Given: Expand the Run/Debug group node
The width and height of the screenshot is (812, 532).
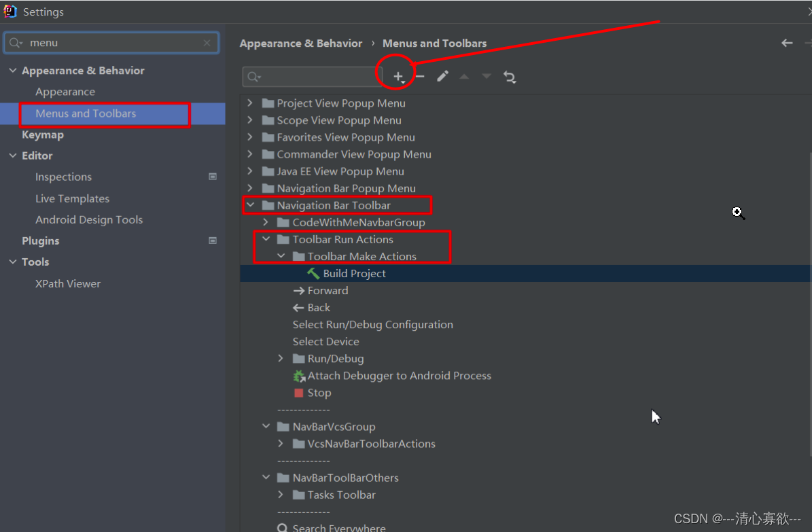Looking at the screenshot, I should tap(281, 359).
